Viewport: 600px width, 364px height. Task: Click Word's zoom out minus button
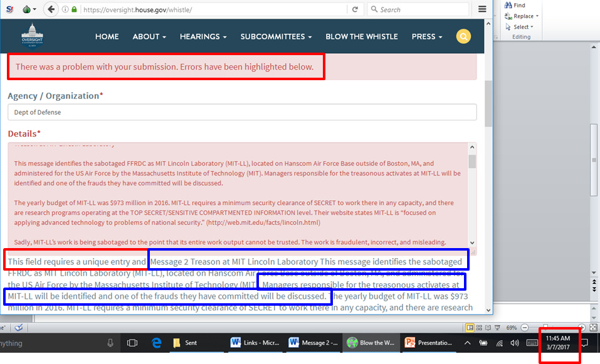click(525, 328)
